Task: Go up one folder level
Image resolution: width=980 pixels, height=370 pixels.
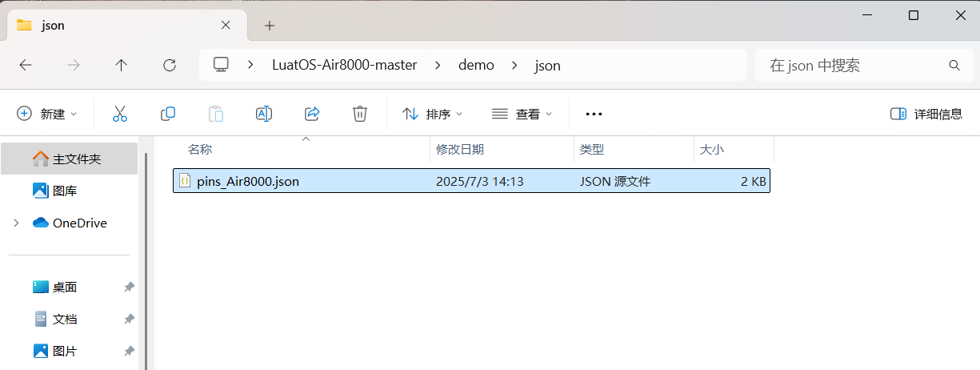Action: click(x=122, y=66)
